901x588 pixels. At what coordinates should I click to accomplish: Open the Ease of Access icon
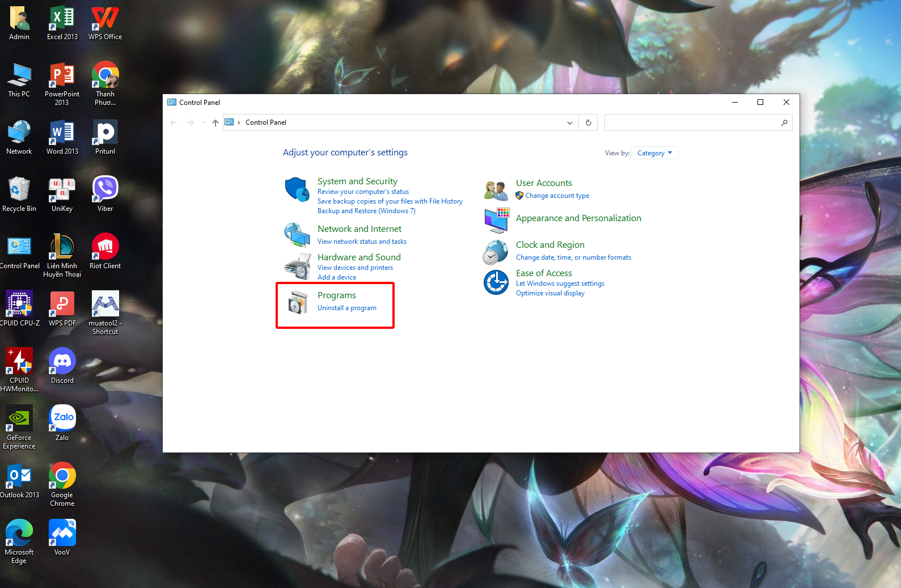[496, 282]
